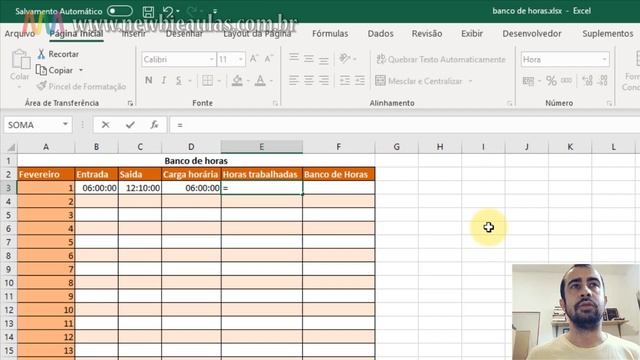Click the Align Left icon

[x=294, y=80]
